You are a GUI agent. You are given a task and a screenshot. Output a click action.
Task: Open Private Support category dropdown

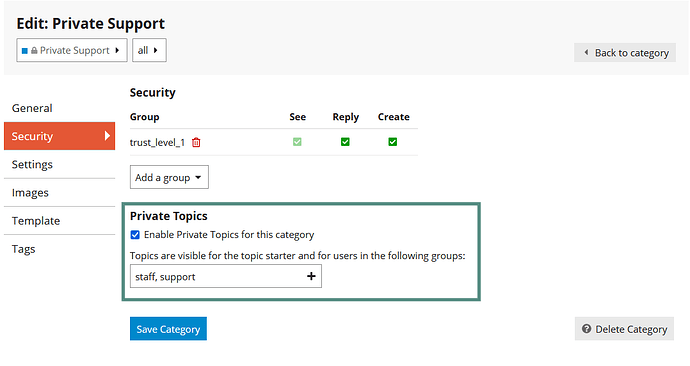point(72,50)
